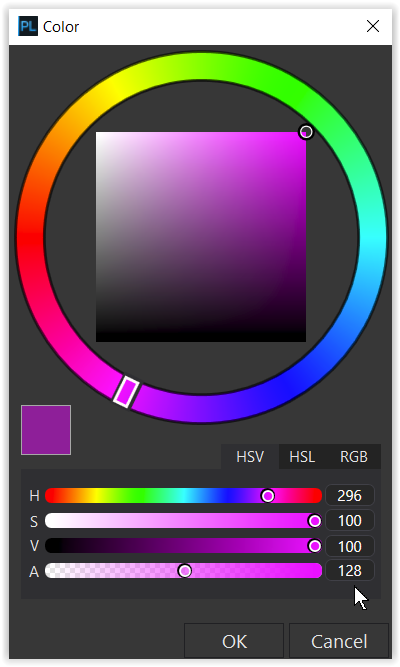Switch to the HSV tab

250,457
